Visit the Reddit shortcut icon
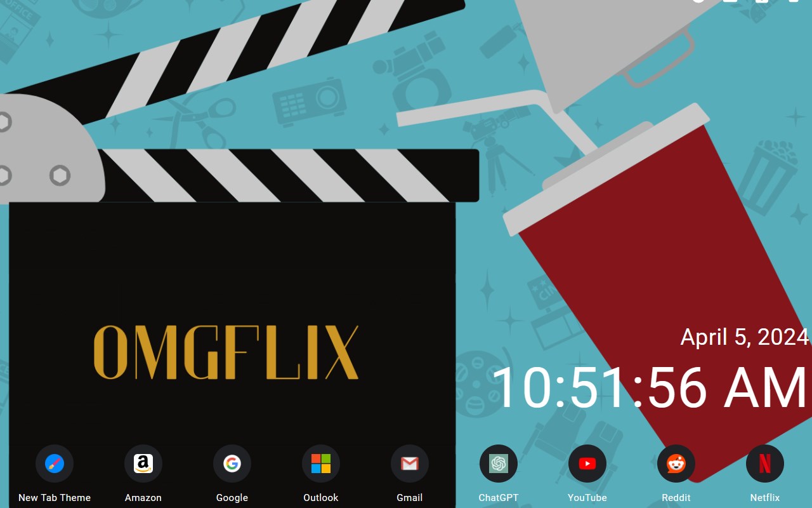Viewport: 812px width, 508px height. [x=676, y=464]
